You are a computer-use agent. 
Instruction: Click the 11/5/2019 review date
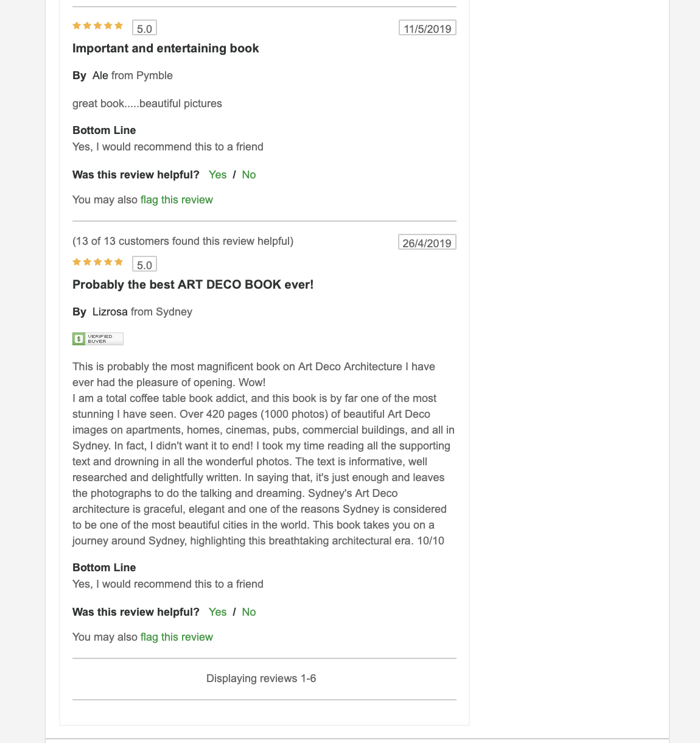pos(427,29)
